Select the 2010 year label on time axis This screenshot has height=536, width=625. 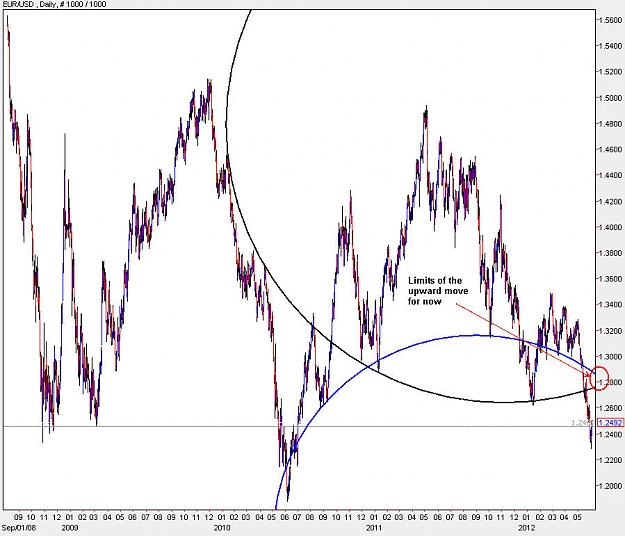(x=222, y=528)
